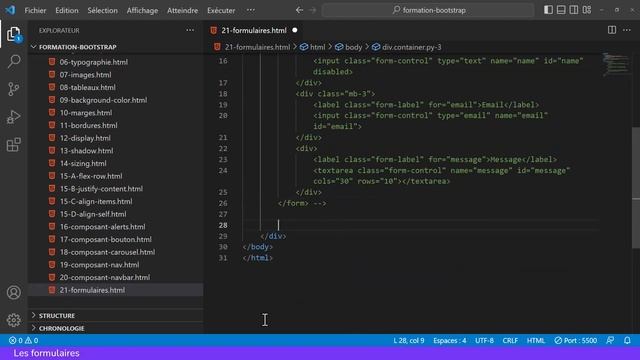Click L 28, col 9 cursor position
The width and height of the screenshot is (640, 360).
(409, 340)
